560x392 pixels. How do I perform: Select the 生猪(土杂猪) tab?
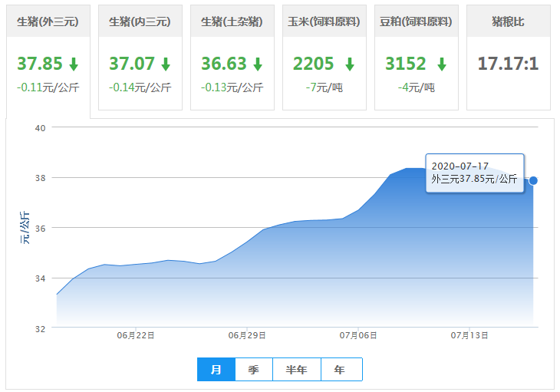(232, 22)
